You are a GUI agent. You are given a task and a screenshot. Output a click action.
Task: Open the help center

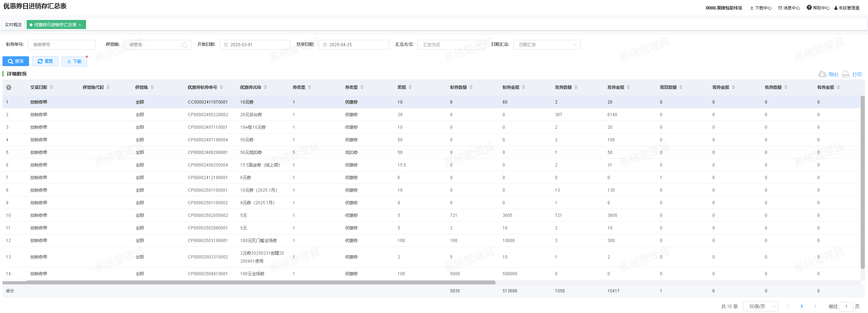[x=818, y=8]
